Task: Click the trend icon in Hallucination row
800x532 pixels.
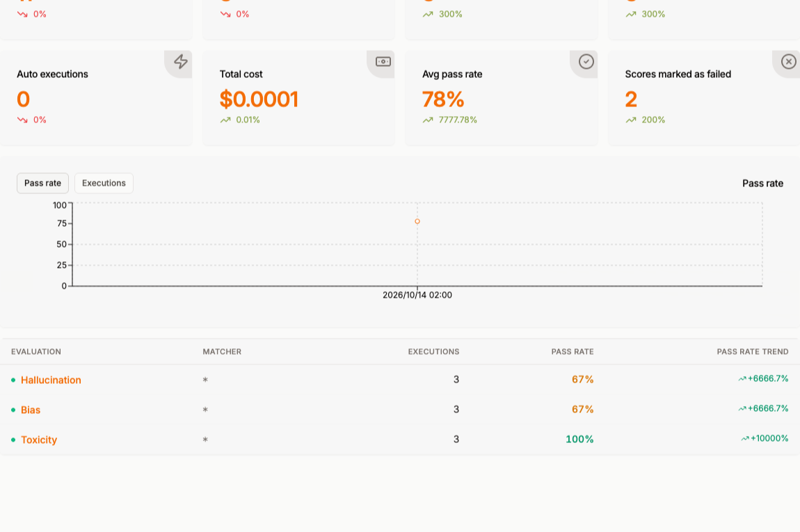Action: click(x=742, y=379)
